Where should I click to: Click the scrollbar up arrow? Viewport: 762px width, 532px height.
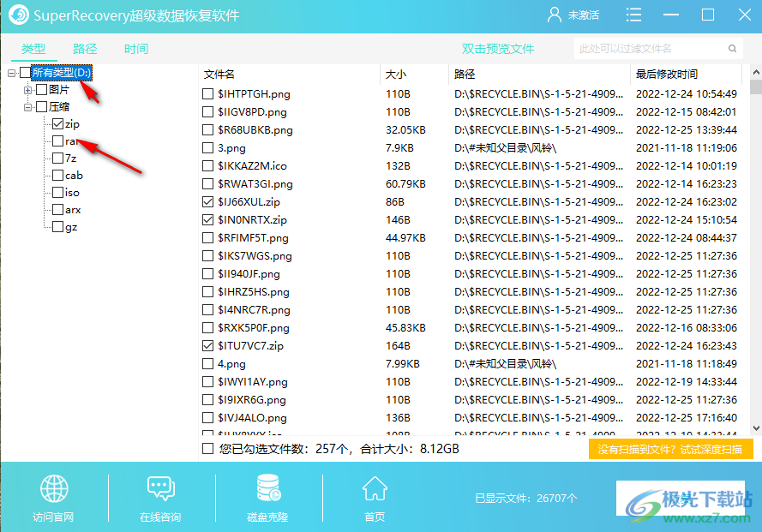click(x=756, y=72)
